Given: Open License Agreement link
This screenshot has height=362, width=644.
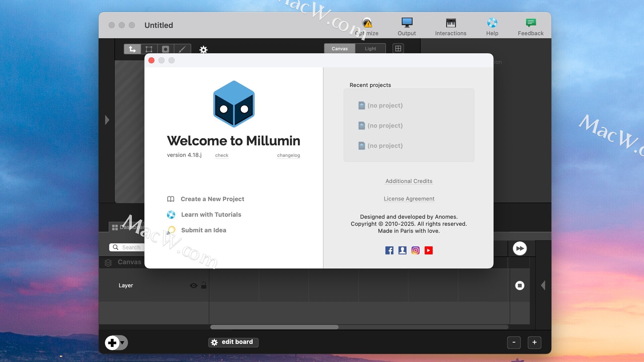Looking at the screenshot, I should pyautogui.click(x=409, y=199).
